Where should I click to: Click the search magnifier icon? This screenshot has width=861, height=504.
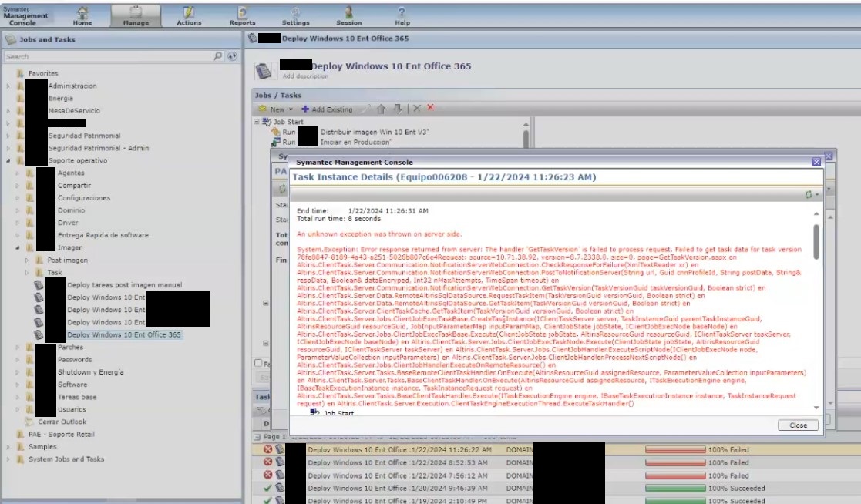(217, 56)
